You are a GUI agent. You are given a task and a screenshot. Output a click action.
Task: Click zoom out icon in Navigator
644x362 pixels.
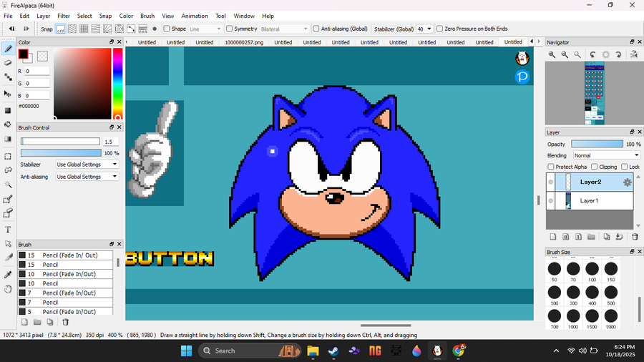click(x=565, y=54)
